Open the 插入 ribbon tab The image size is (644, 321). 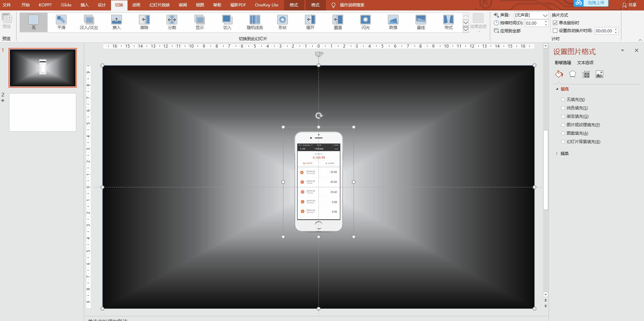point(84,5)
